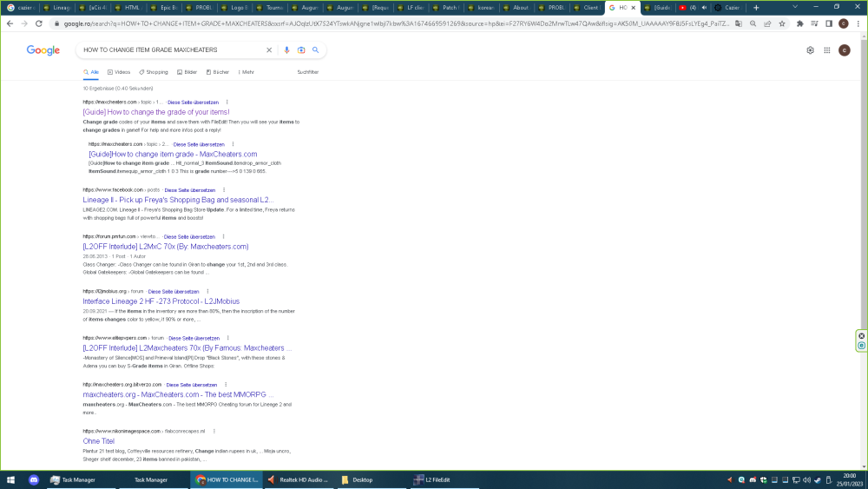Switch to Videos search tab

pos(119,72)
